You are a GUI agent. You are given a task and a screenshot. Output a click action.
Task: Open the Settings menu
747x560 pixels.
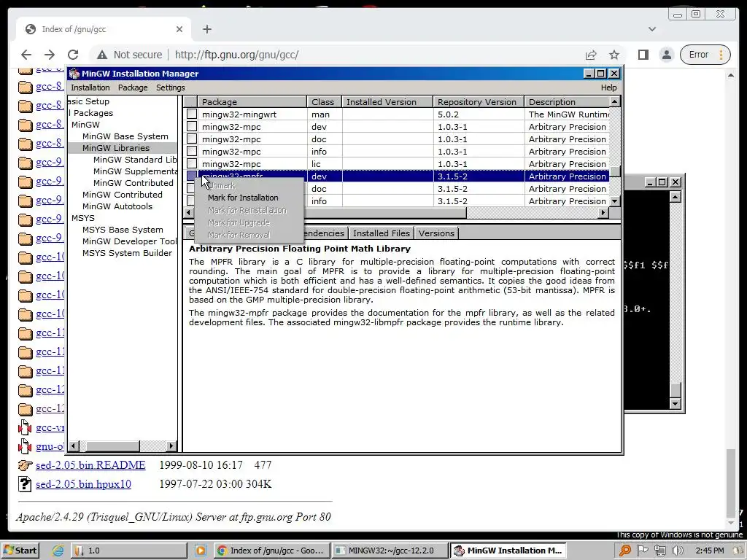tap(171, 87)
